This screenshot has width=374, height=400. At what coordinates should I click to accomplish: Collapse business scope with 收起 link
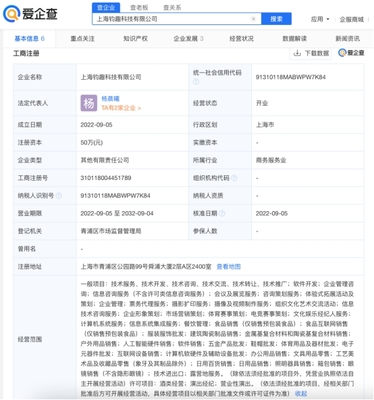click(x=301, y=394)
